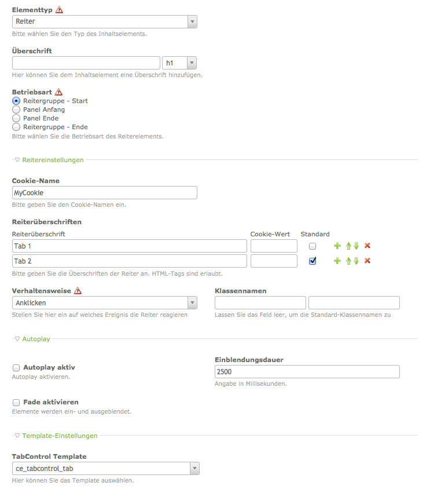Enable the Autoplay aktiv checkbox
The image size is (430, 504).
[16, 367]
